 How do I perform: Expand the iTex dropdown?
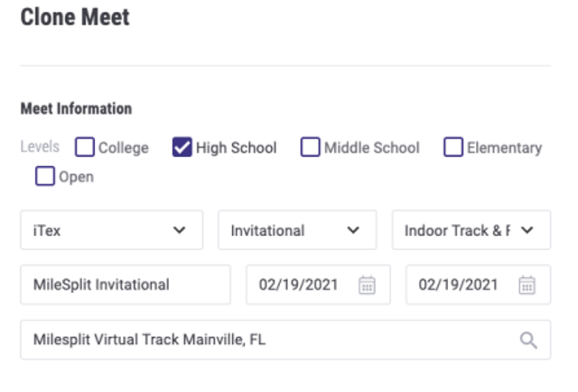(112, 230)
